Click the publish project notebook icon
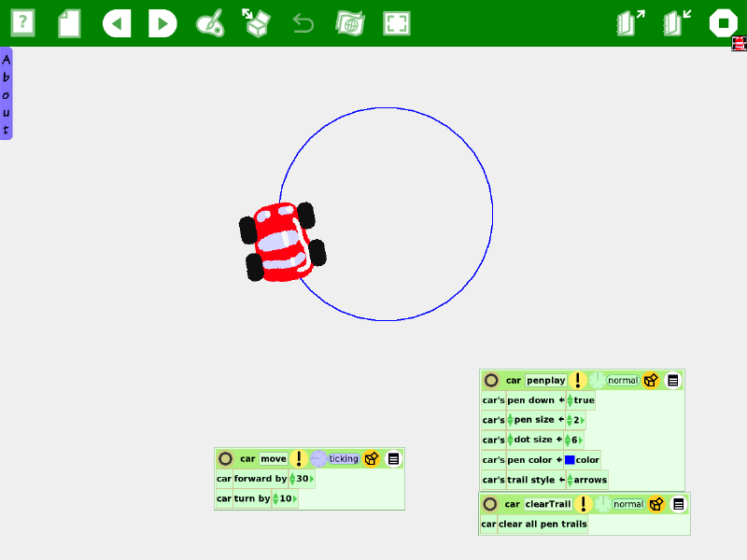Image resolution: width=747 pixels, height=560 pixels. [x=629, y=22]
